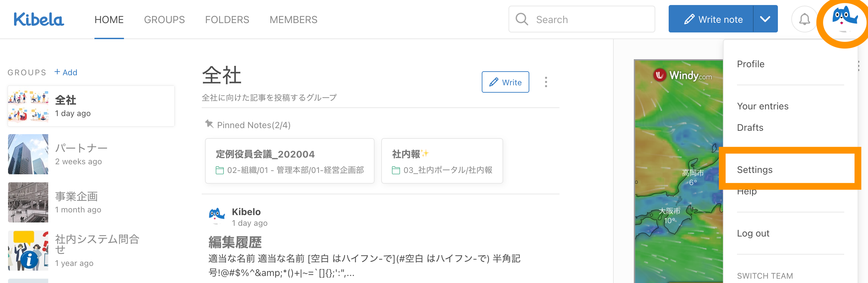Click the search magnifier icon

tap(522, 19)
